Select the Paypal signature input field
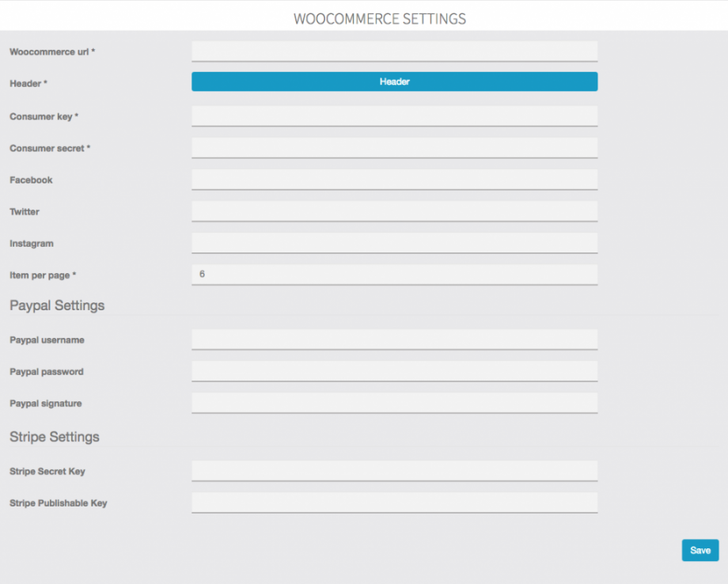Screen dimensions: 728x584 [394, 403]
